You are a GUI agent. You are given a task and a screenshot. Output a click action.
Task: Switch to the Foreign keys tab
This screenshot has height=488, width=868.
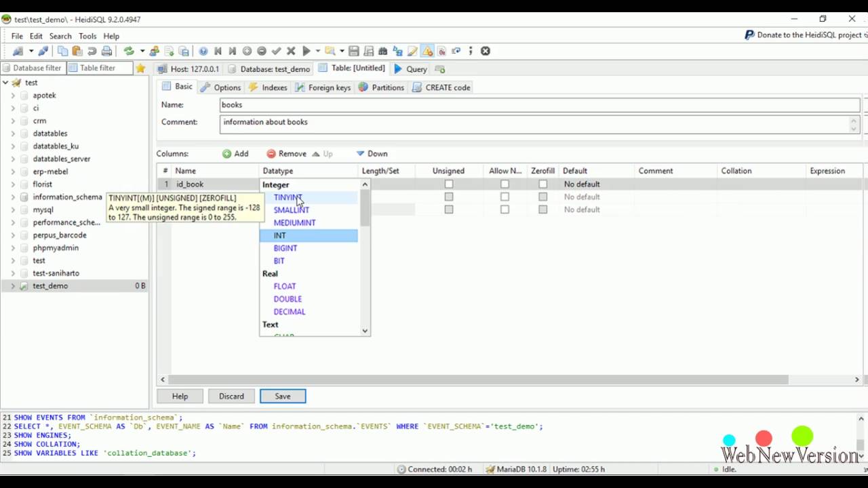(x=322, y=87)
